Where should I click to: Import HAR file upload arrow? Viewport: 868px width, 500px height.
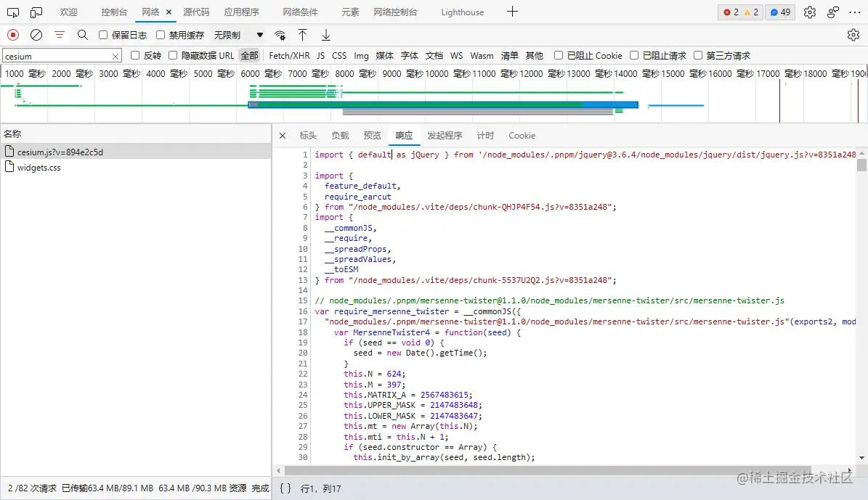(302, 35)
